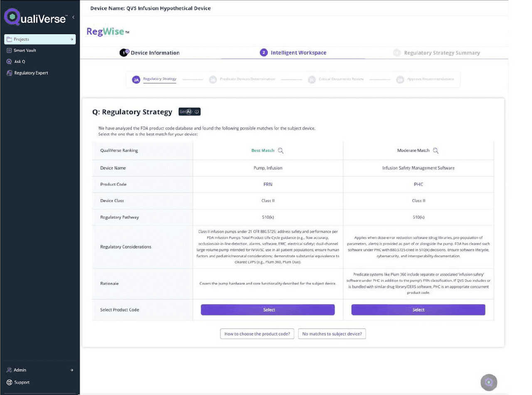Click the magnifier next to Moderate Match
Image resolution: width=532 pixels, height=395 pixels.
436,150
